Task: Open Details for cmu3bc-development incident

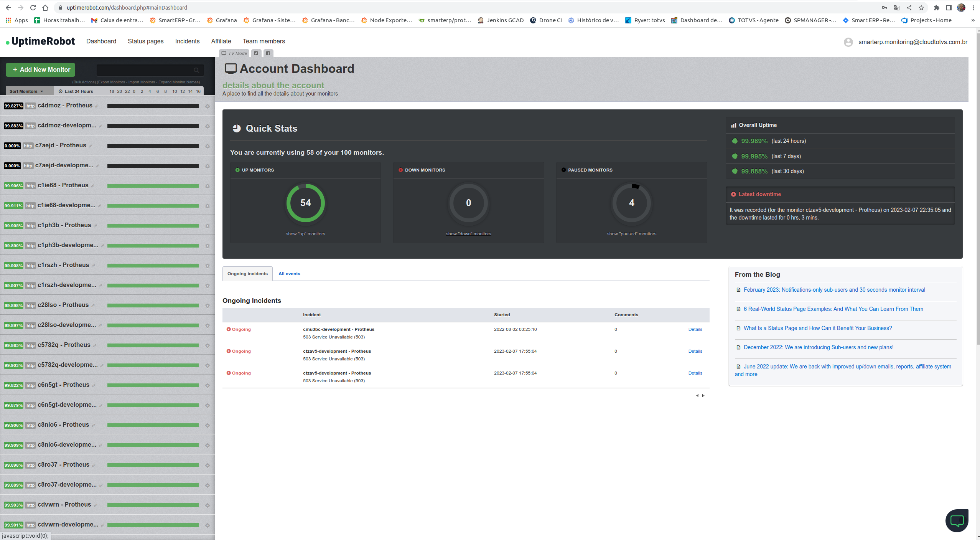Action: pyautogui.click(x=695, y=329)
